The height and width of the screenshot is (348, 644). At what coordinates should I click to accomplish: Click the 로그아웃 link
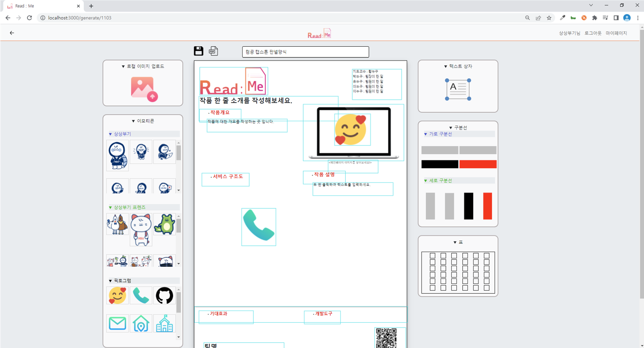tap(593, 33)
